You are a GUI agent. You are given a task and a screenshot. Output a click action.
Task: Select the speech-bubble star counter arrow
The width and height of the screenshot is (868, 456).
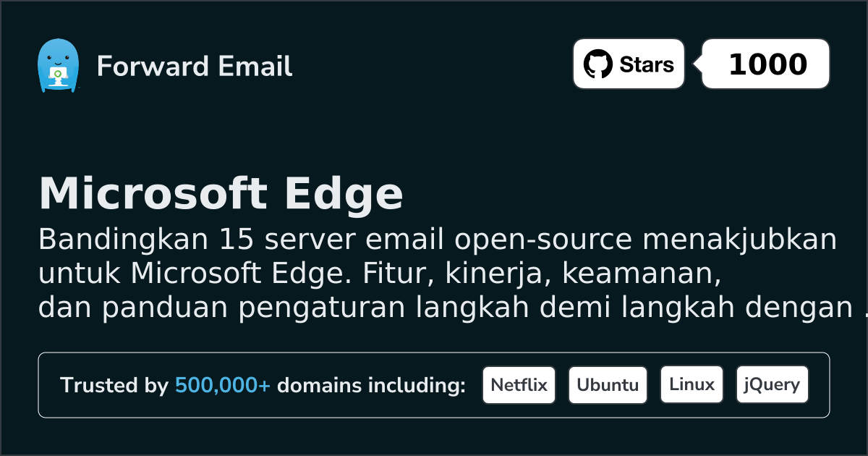coord(696,64)
